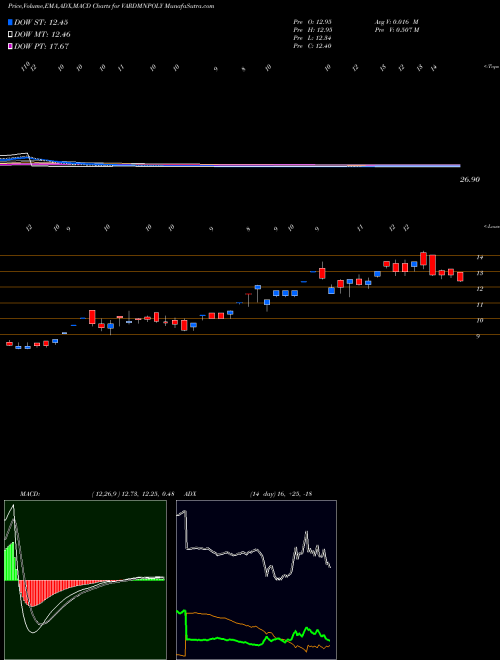Click the 'MACD:' panel heading
Viewport: 500px width, 660px height.
(x=30, y=494)
